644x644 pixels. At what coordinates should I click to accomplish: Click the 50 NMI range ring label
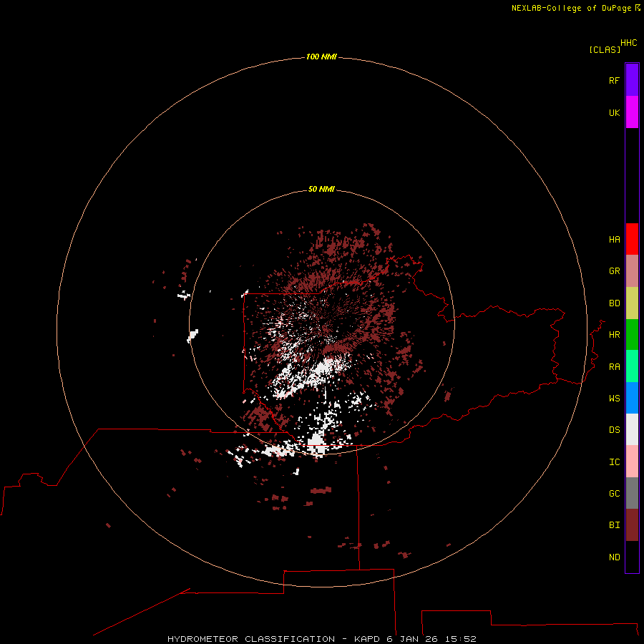(x=321, y=189)
